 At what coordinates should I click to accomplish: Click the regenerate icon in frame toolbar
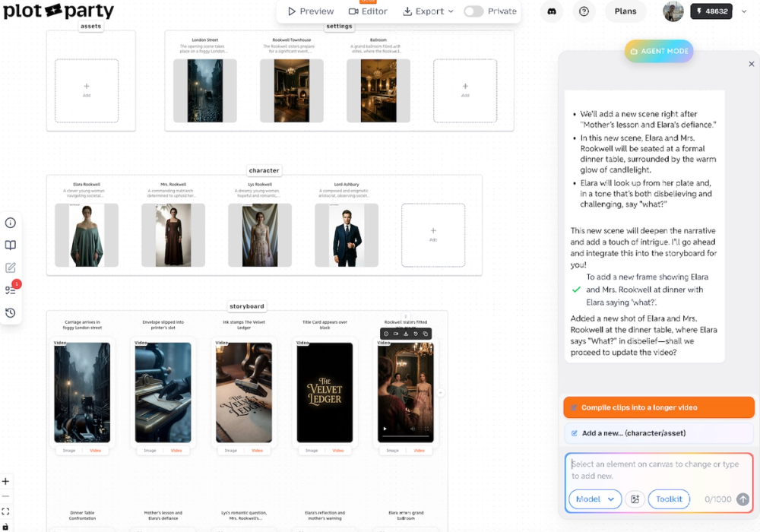tap(416, 334)
